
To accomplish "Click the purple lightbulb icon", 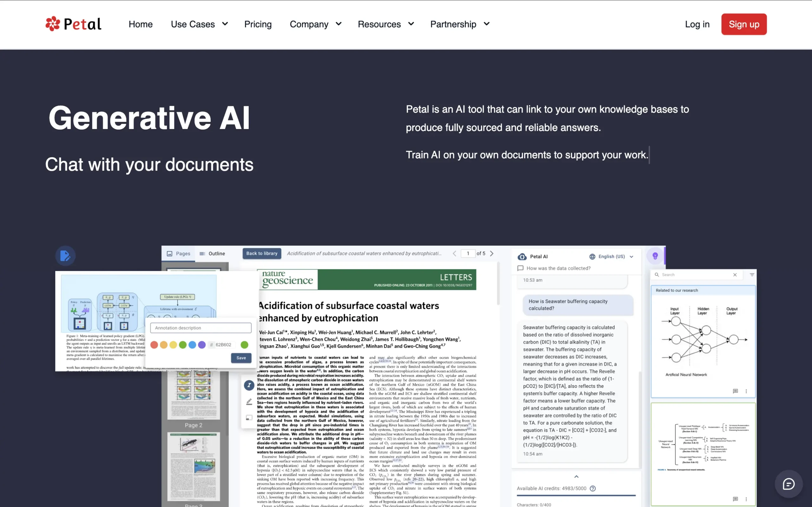I will [x=655, y=256].
